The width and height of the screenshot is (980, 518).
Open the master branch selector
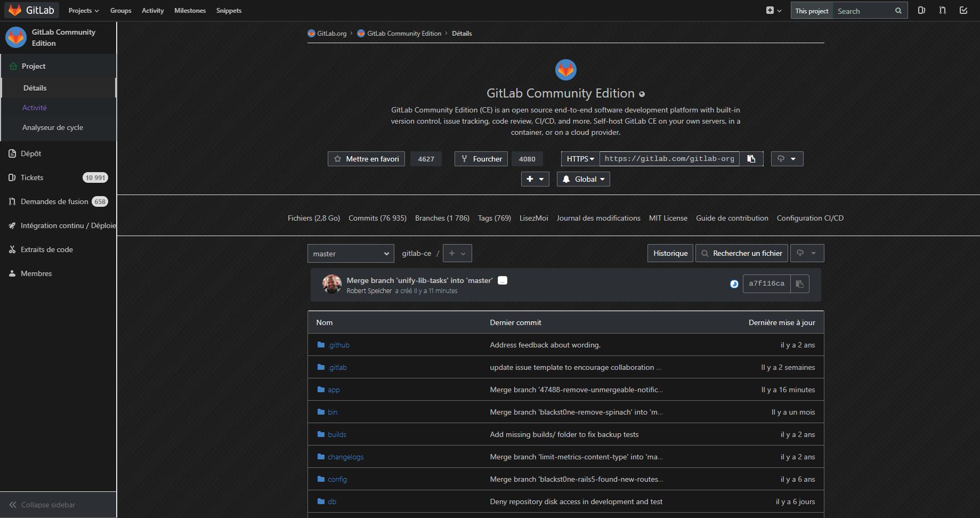(350, 253)
